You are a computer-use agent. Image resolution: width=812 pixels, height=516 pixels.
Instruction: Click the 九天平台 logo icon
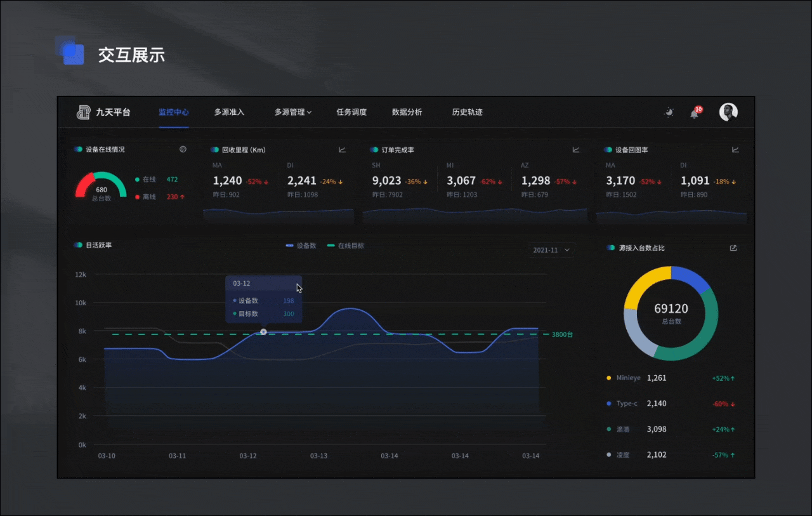[83, 112]
